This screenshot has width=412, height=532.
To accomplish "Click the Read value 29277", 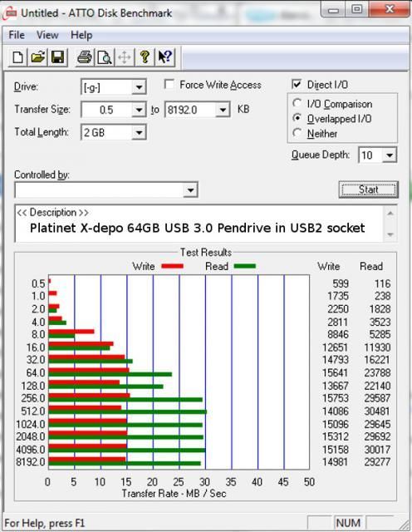I will 377,461.
